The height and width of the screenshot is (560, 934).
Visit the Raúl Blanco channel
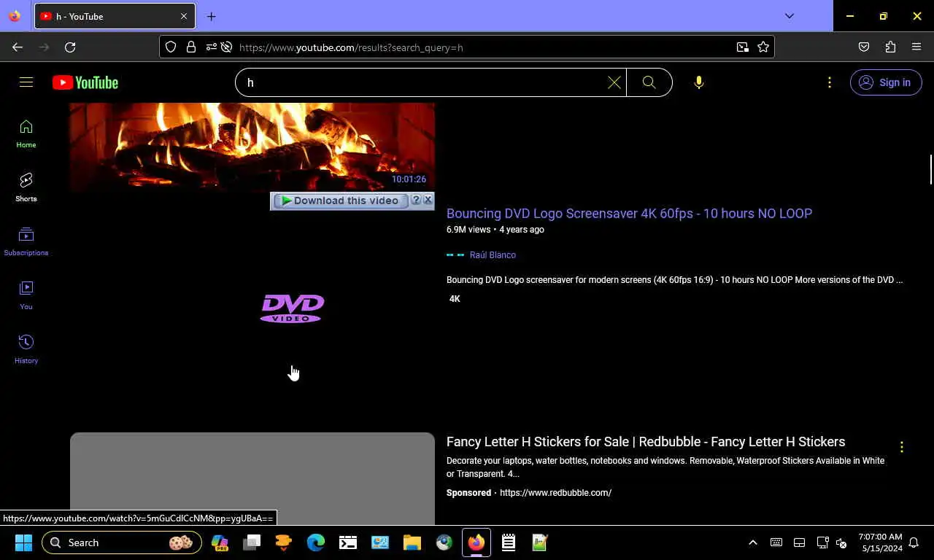pos(493,255)
